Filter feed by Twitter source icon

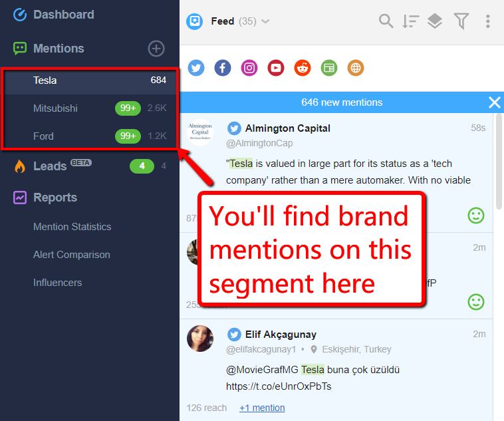[196, 68]
